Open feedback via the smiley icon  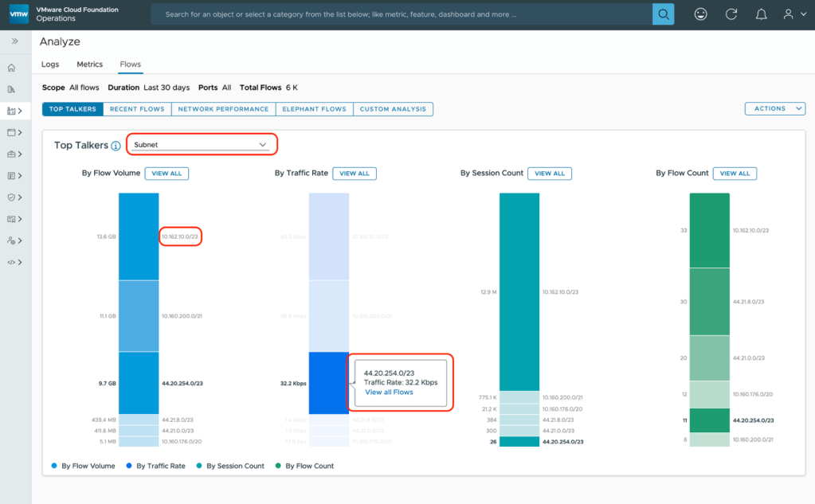[700, 14]
